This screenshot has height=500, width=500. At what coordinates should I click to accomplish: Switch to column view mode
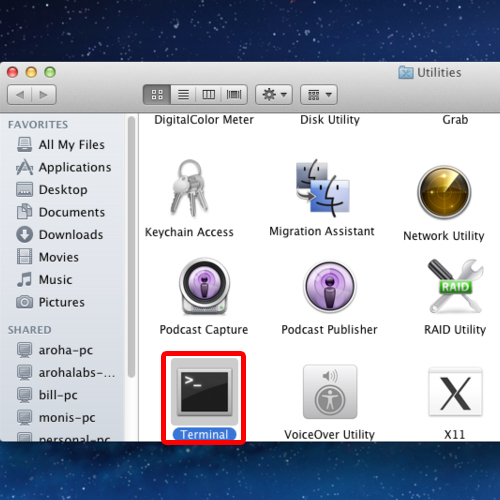(209, 95)
